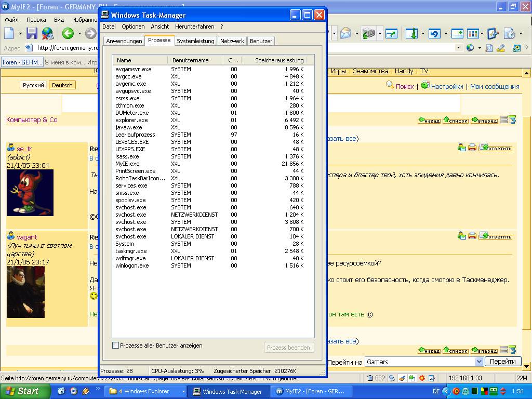
Task: Click the brush icon in MyIE2 status bar
Action: tap(402, 378)
